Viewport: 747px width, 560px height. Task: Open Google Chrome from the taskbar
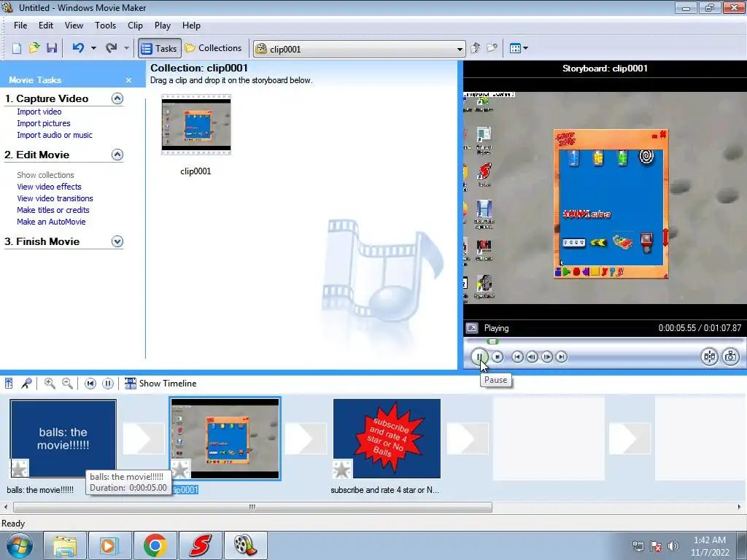pyautogui.click(x=155, y=545)
